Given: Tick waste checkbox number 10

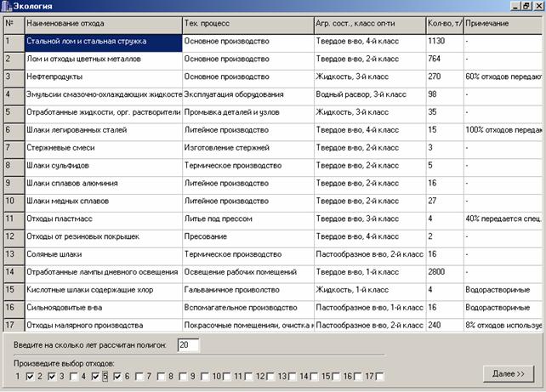Looking at the screenshot, I should [227, 376].
